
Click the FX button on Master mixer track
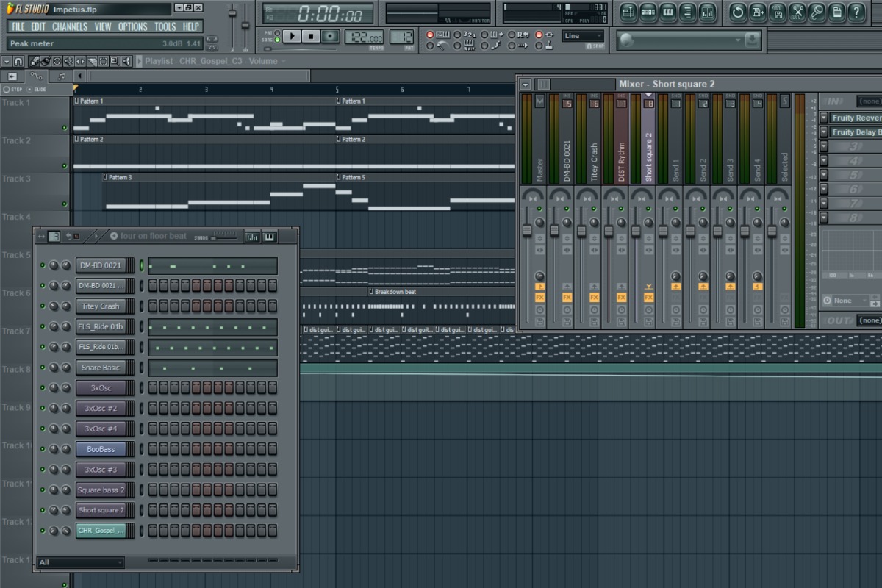tap(540, 297)
